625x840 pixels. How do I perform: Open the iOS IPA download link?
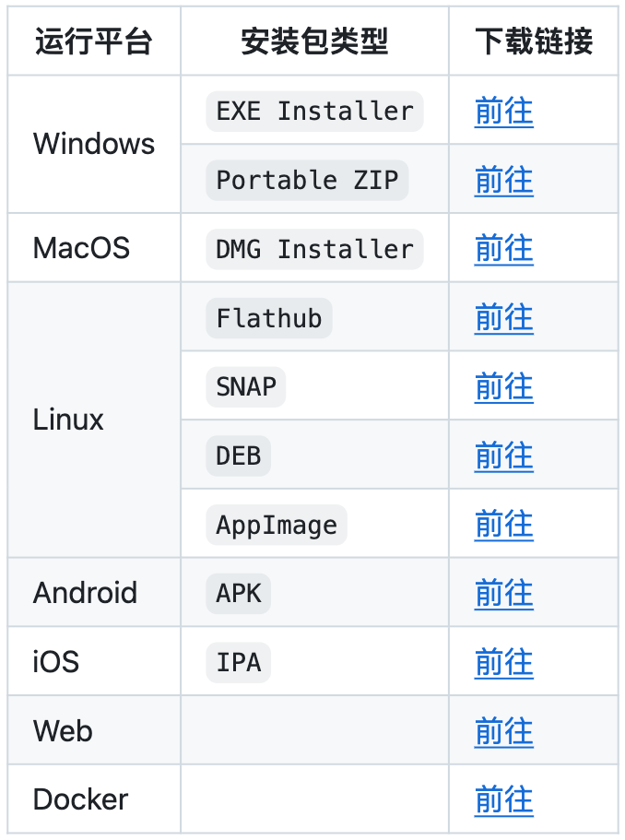[503, 662]
